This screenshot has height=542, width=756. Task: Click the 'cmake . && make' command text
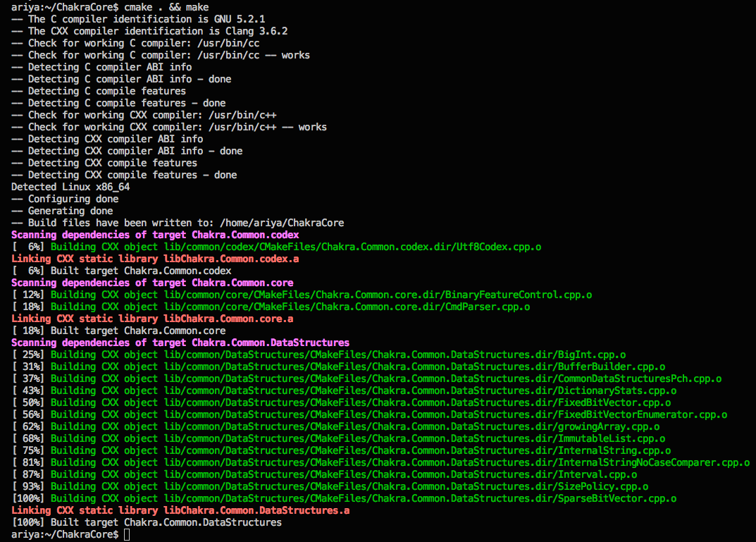click(x=166, y=7)
